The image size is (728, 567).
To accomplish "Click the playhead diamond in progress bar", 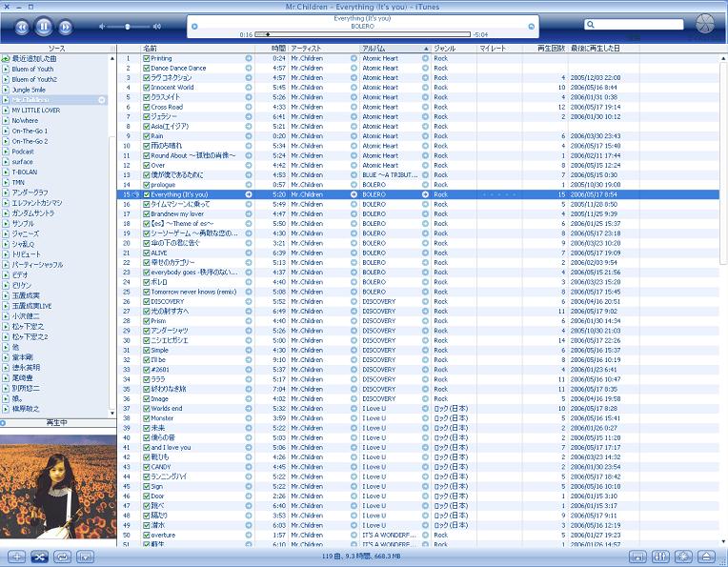I will coord(268,34).
